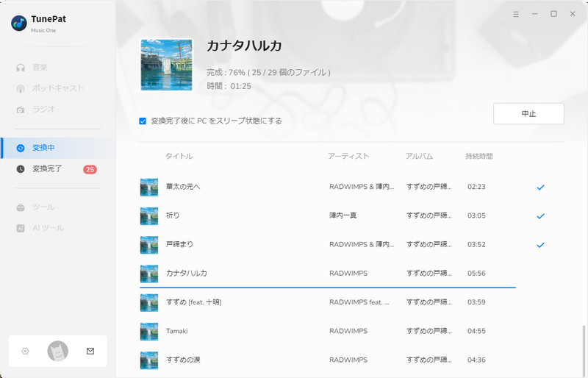Click checkmark for 祈り row

coord(540,215)
